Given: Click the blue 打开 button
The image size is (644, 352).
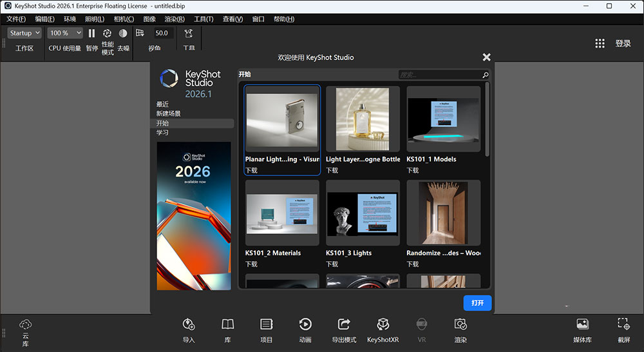Looking at the screenshot, I should coord(477,302).
